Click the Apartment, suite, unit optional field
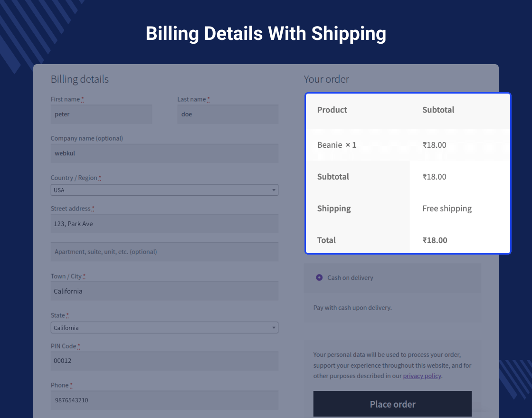Viewport: 532px width, 418px height. (164, 252)
